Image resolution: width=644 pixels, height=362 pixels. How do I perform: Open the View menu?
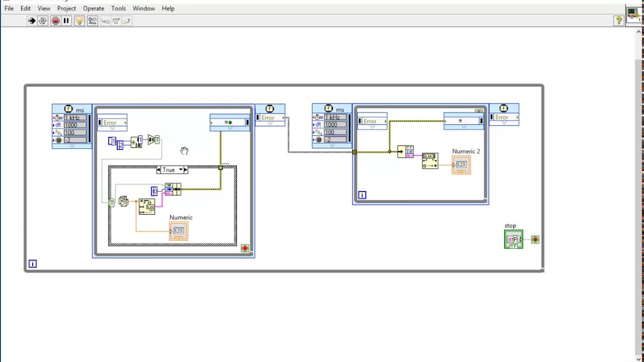44,8
